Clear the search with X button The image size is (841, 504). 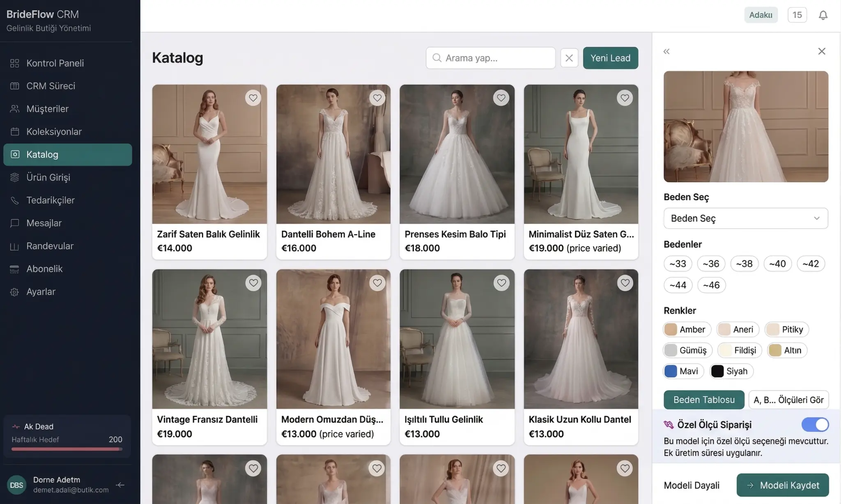point(569,58)
